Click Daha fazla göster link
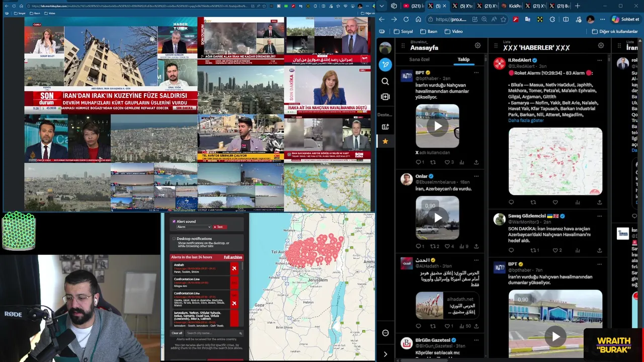 point(526,121)
